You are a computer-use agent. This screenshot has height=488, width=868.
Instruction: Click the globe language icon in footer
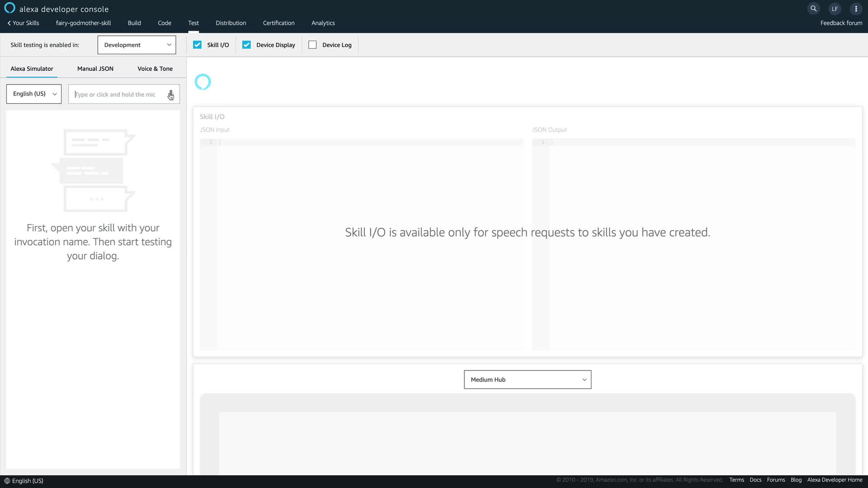point(7,481)
